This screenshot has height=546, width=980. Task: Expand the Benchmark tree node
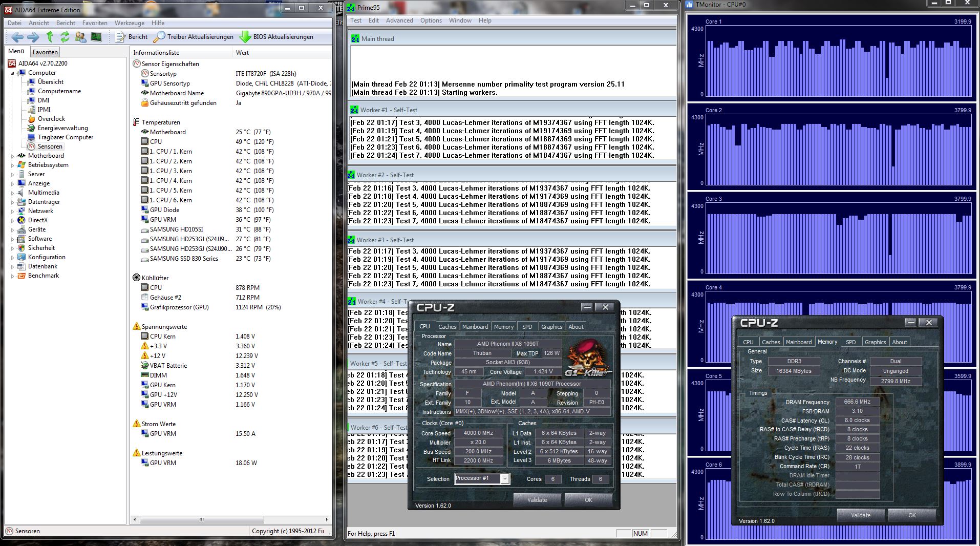13,276
